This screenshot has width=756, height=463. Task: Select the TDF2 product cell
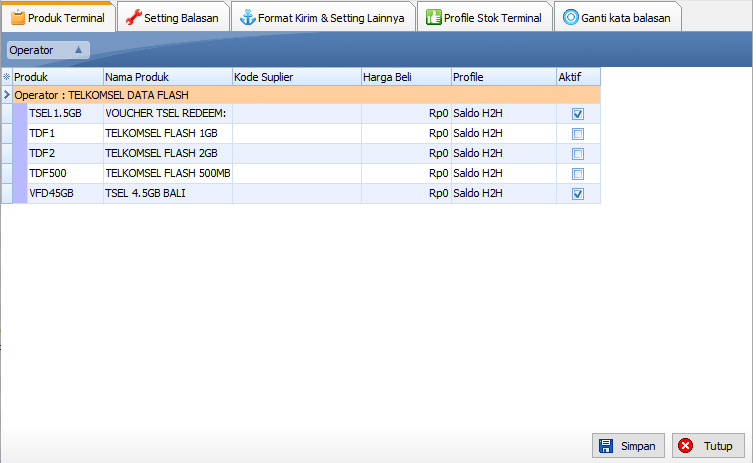[65, 153]
